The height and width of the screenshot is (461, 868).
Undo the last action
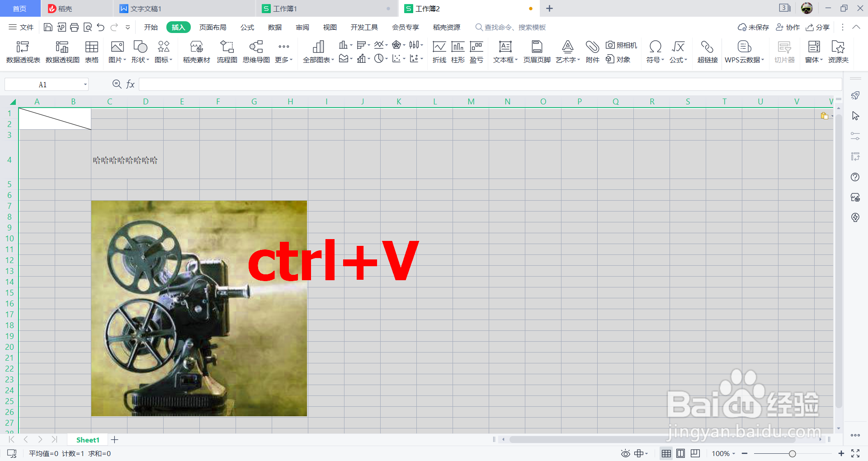(101, 27)
